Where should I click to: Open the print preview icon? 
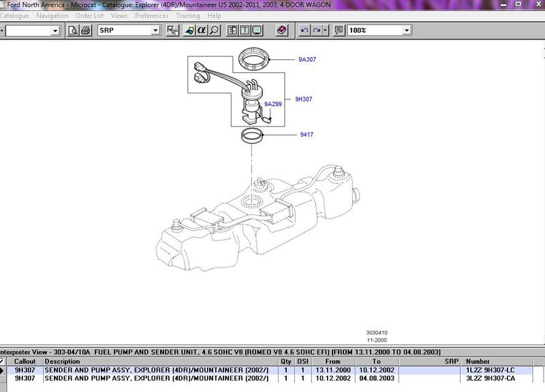pos(73,31)
